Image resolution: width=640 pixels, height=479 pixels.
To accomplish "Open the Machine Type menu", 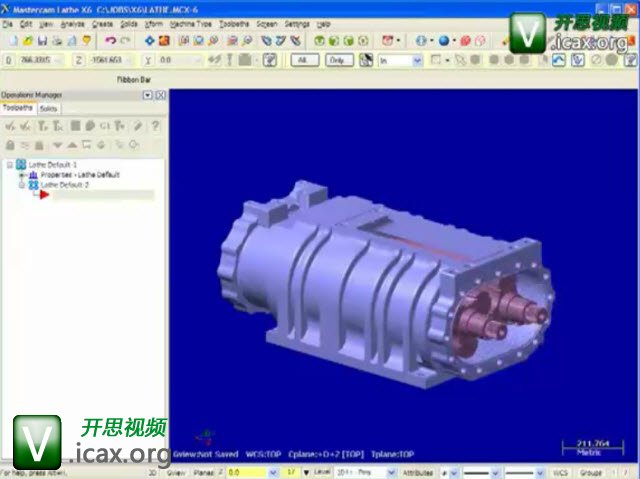I will coord(191,24).
